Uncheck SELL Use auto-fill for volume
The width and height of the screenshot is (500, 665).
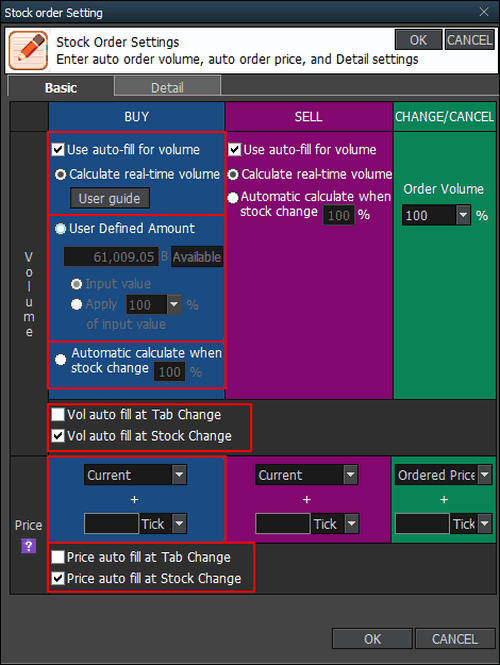coord(235,150)
